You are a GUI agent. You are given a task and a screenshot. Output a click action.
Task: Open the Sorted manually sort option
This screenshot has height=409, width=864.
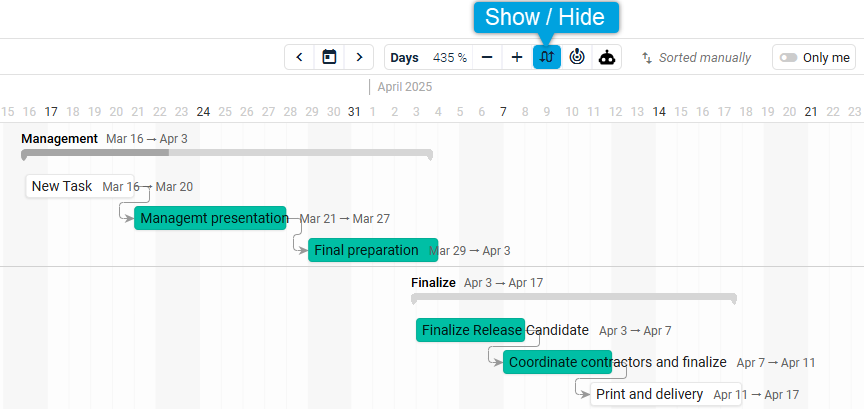pos(696,57)
